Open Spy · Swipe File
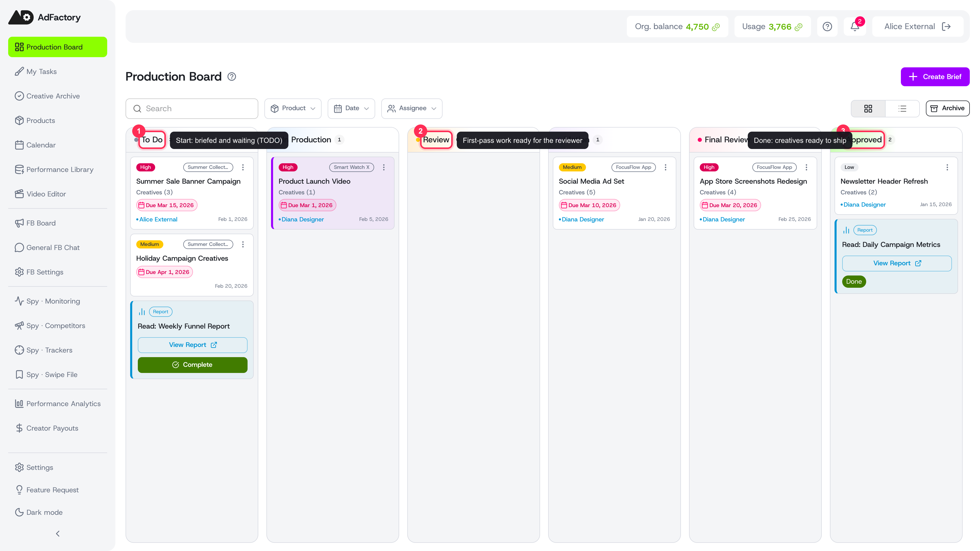The width and height of the screenshot is (980, 551). pos(57,374)
